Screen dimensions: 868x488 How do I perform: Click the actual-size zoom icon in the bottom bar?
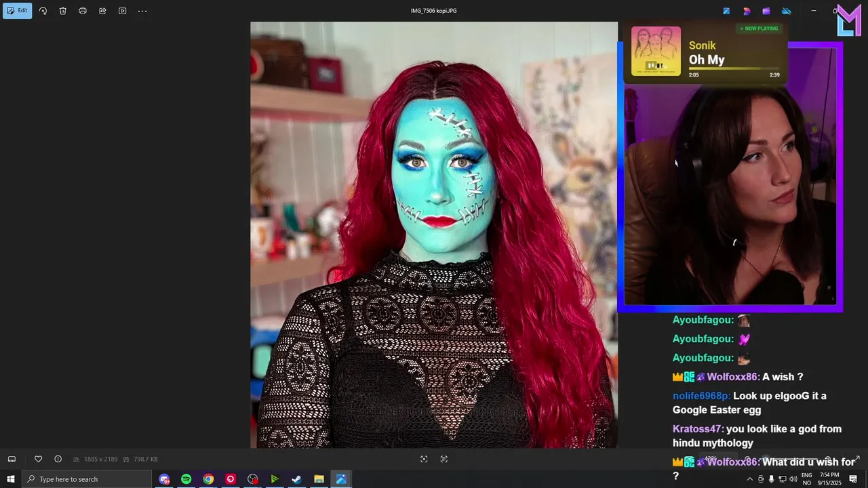click(x=444, y=459)
